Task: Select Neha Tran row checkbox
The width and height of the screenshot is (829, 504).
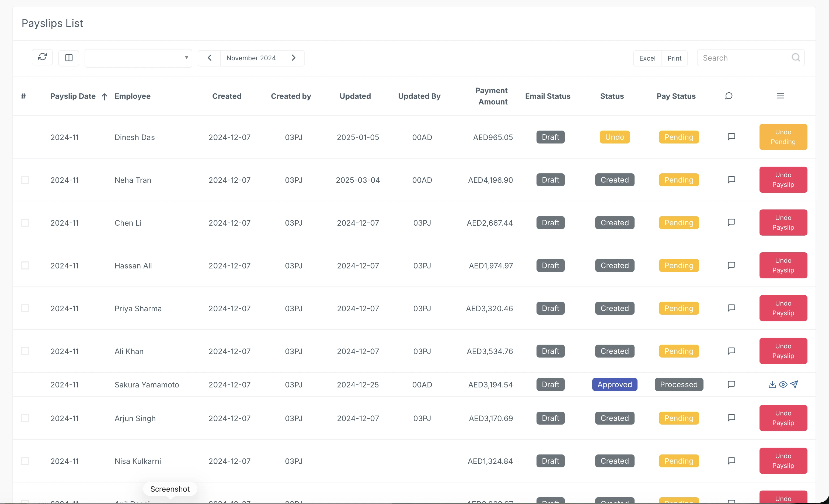Action: (x=25, y=180)
